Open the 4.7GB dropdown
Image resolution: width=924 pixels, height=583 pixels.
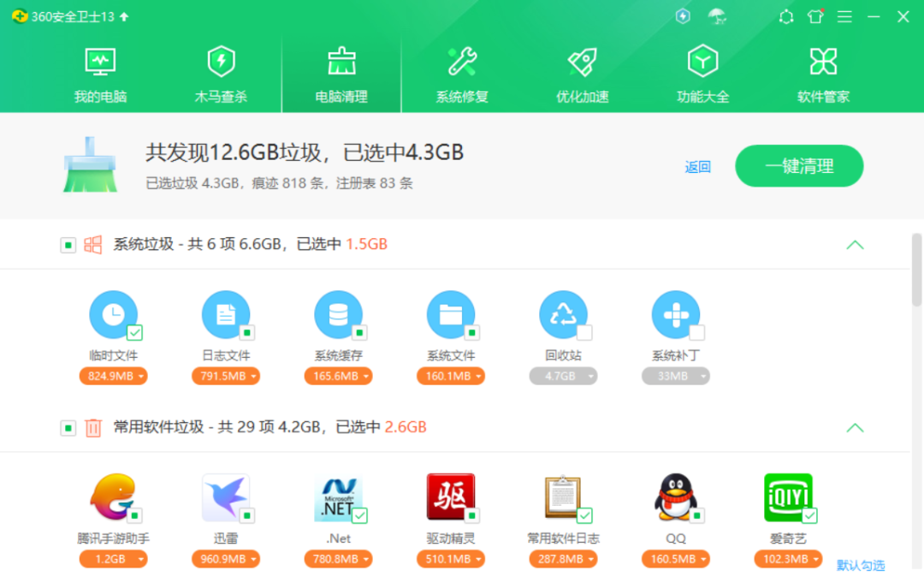pos(563,376)
